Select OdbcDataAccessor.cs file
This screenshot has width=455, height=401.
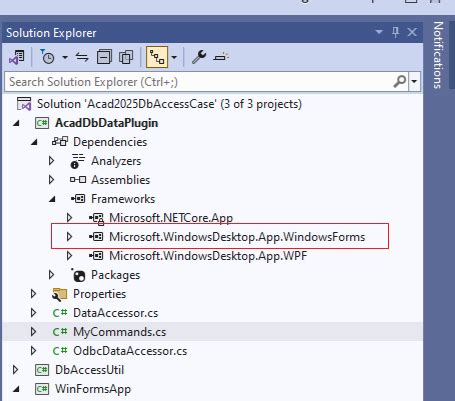point(130,351)
